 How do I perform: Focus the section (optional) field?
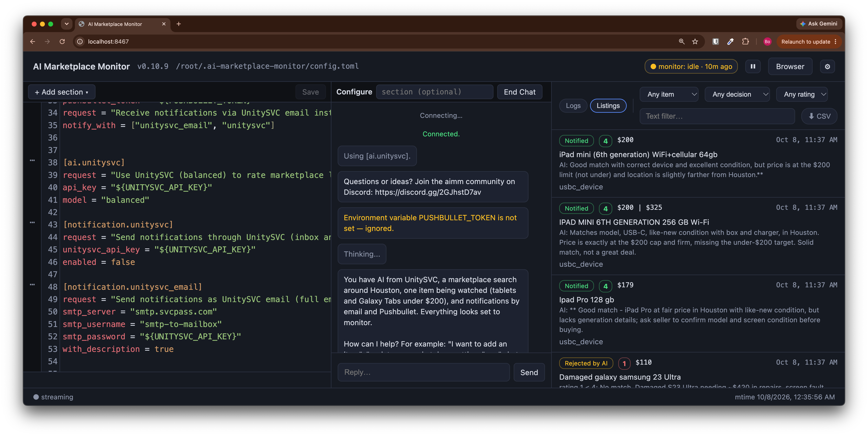[x=434, y=92]
